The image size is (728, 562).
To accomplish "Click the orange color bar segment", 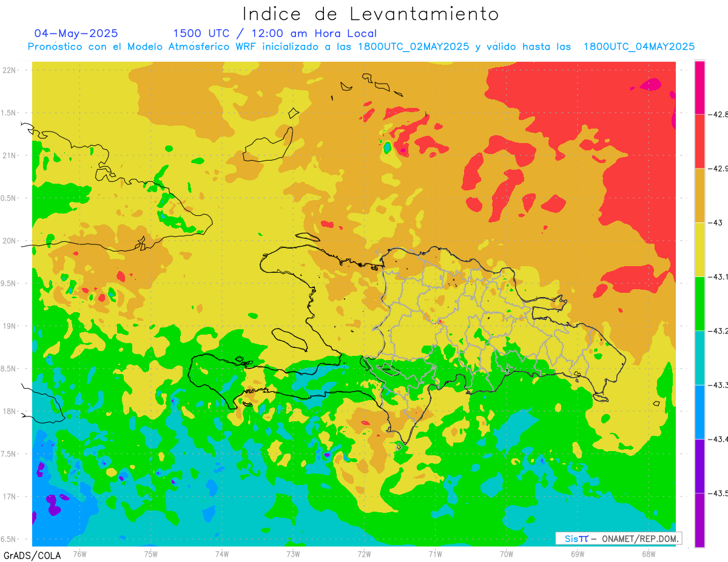I will coord(699,195).
